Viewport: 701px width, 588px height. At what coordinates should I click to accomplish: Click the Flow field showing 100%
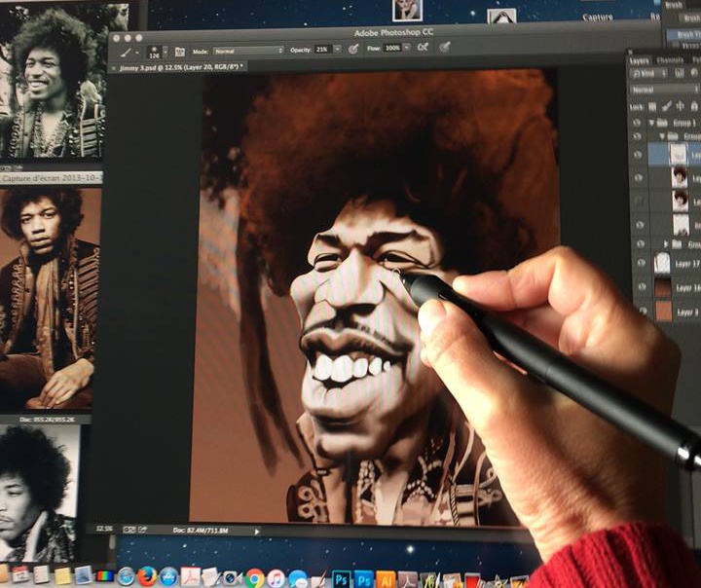click(x=392, y=48)
